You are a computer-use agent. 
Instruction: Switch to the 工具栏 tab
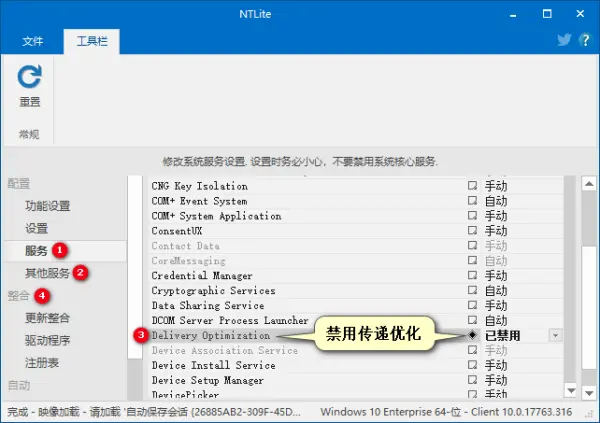coord(92,41)
